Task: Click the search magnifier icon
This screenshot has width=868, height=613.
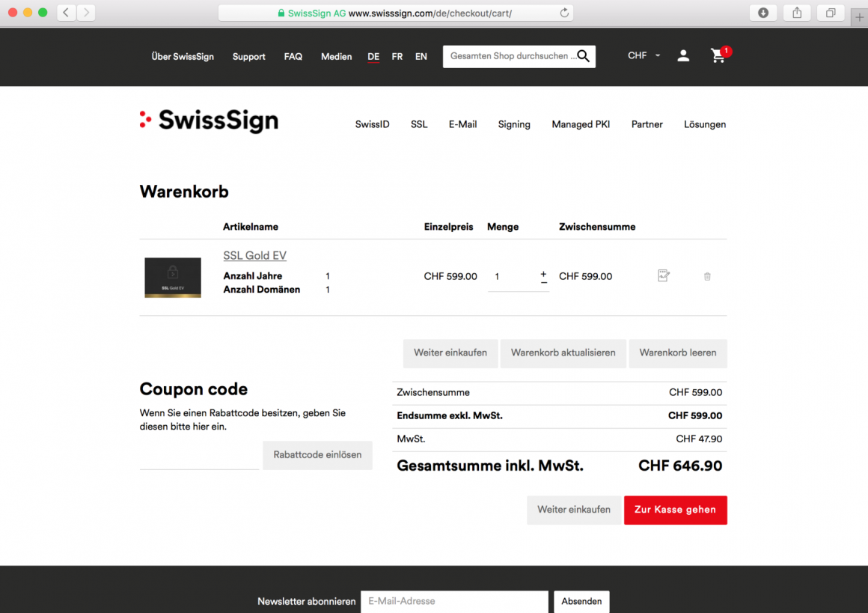Action: 583,56
